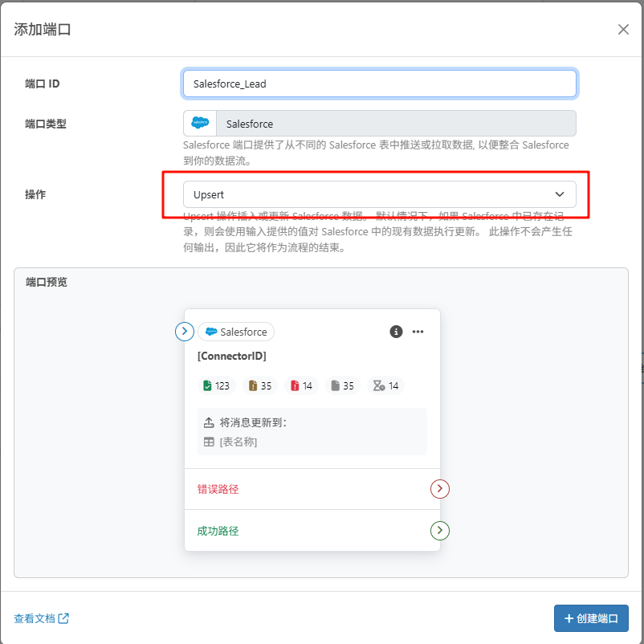Click the brown warning file count badge
The width and height of the screenshot is (644, 644).
click(259, 385)
